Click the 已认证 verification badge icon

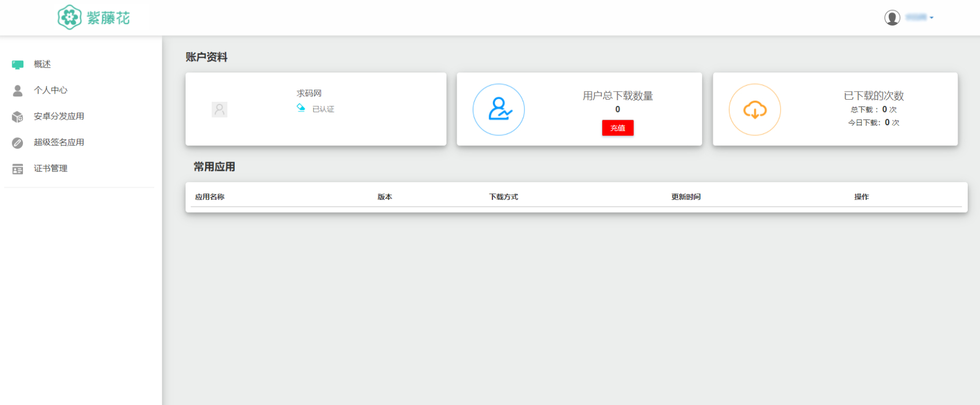[x=301, y=108]
